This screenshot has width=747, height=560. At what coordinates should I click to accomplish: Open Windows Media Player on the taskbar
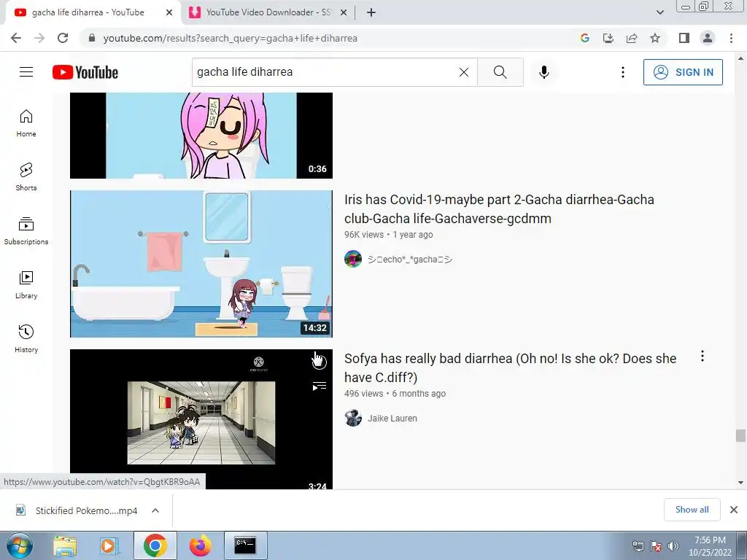coord(109,545)
